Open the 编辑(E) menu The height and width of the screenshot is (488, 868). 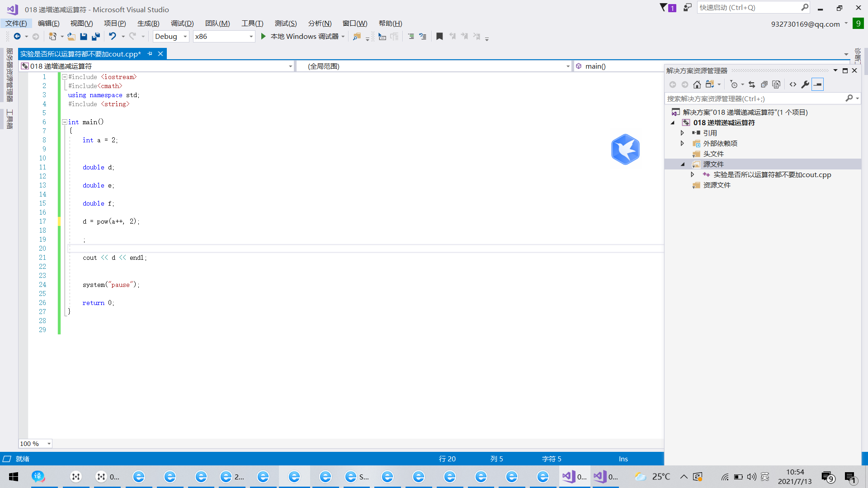point(49,23)
